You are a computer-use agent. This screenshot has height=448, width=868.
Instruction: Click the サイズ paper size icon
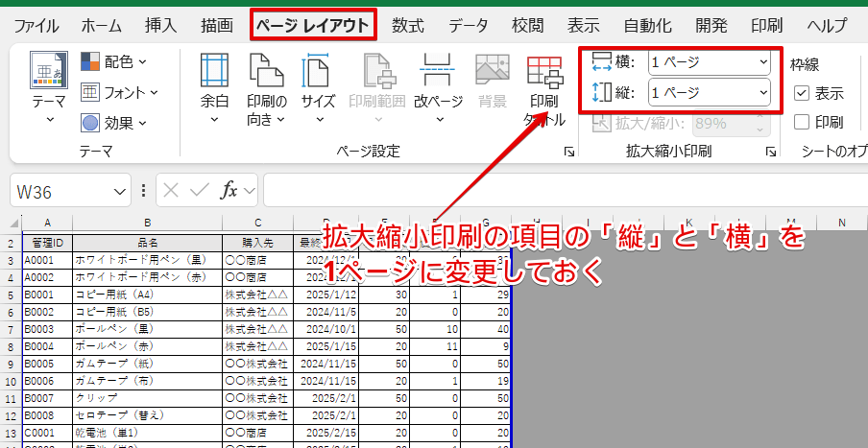point(318,71)
